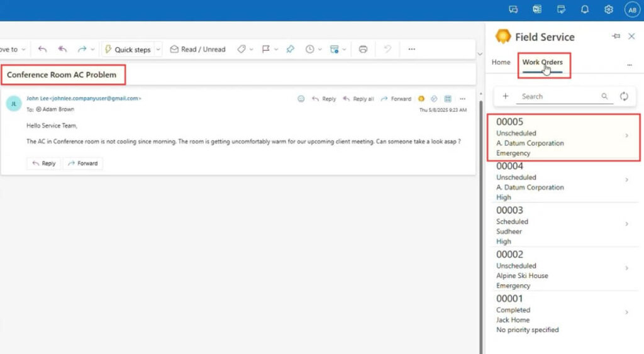Click the Forward button below the message
The width and height of the screenshot is (644, 354).
83,163
